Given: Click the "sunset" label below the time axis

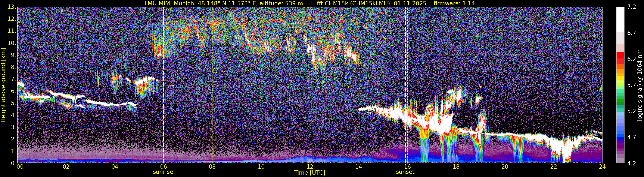Looking at the screenshot, I should pyautogui.click(x=405, y=172).
